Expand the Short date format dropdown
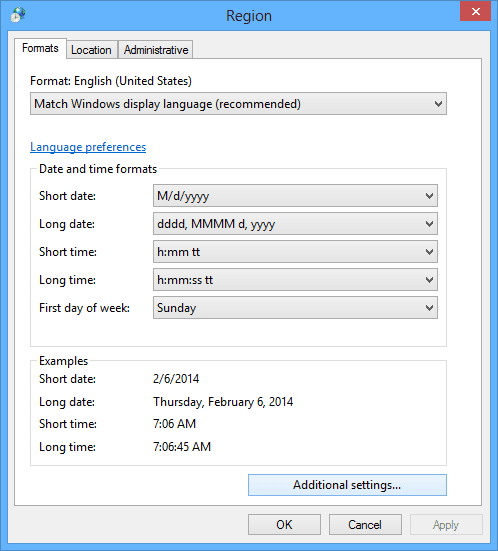498x551 pixels. (295, 195)
